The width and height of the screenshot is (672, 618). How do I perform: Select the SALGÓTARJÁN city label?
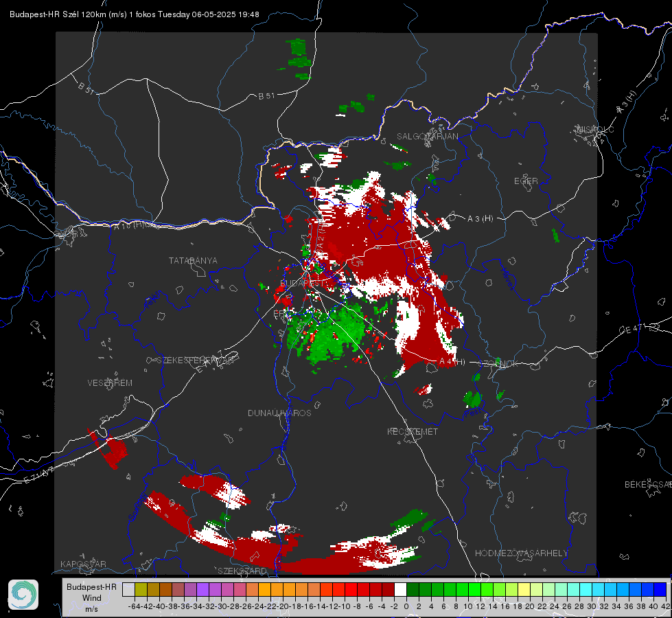tap(427, 137)
